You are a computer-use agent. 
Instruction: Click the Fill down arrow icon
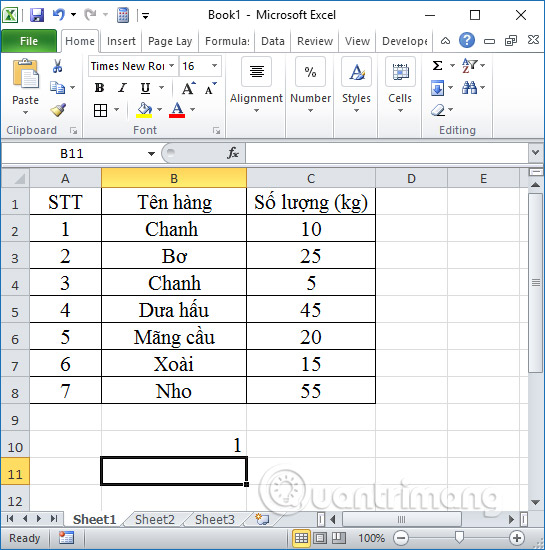pyautogui.click(x=437, y=88)
